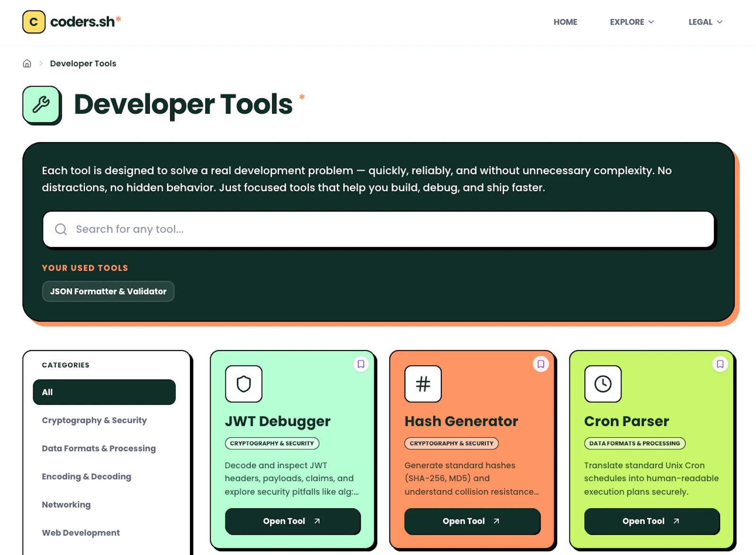
Task: Focus the Search for any tool field
Action: [x=378, y=229]
